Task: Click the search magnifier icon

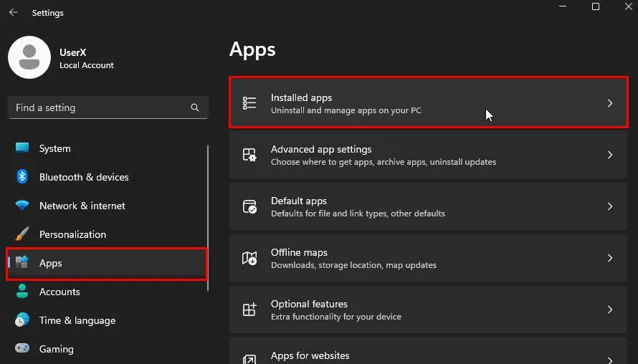Action: [x=195, y=107]
